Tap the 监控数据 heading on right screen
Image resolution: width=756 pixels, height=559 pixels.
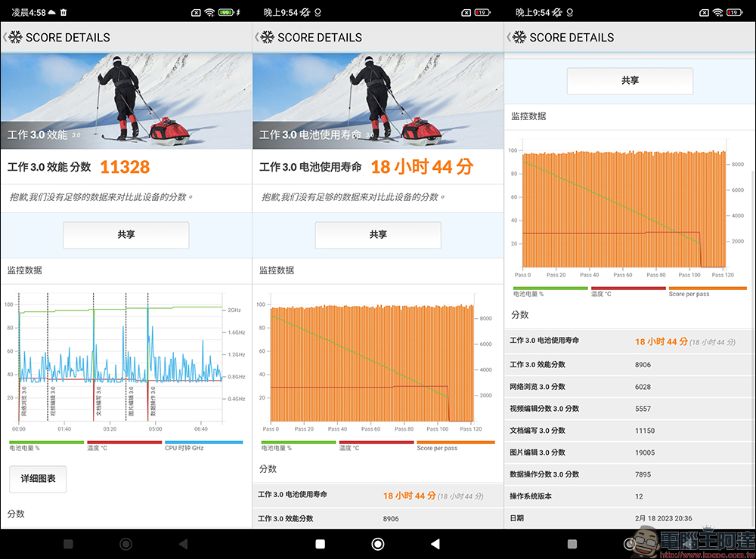point(528,116)
